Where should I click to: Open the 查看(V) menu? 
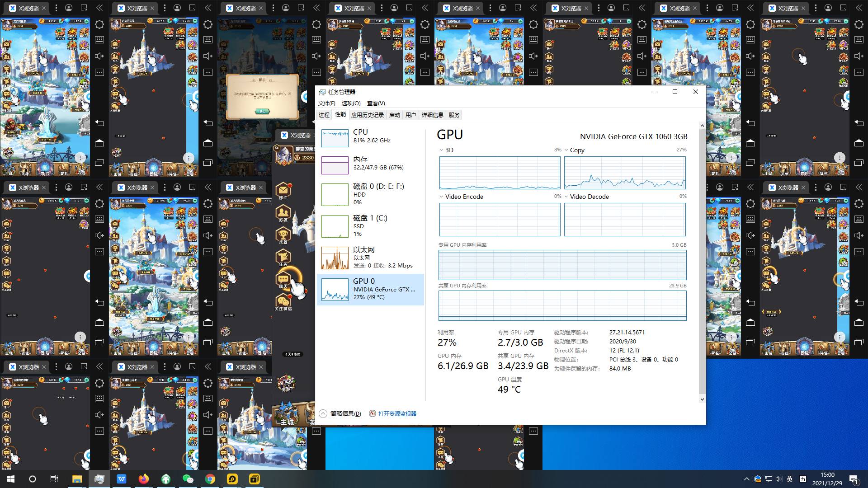tap(376, 103)
